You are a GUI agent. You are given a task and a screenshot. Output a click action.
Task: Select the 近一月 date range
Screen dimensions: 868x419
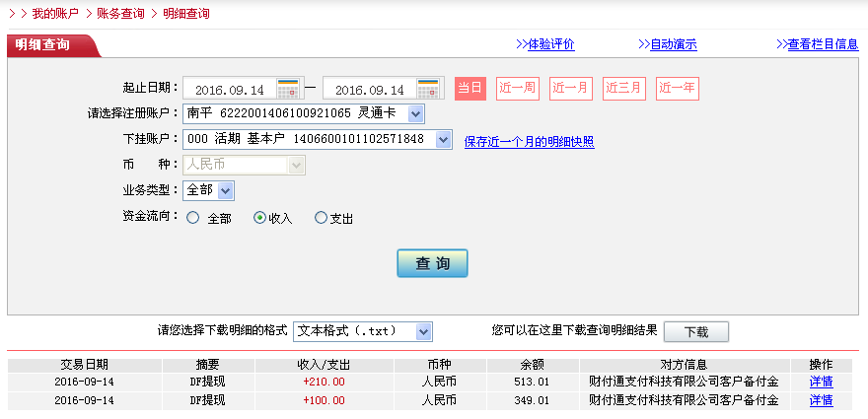click(571, 89)
